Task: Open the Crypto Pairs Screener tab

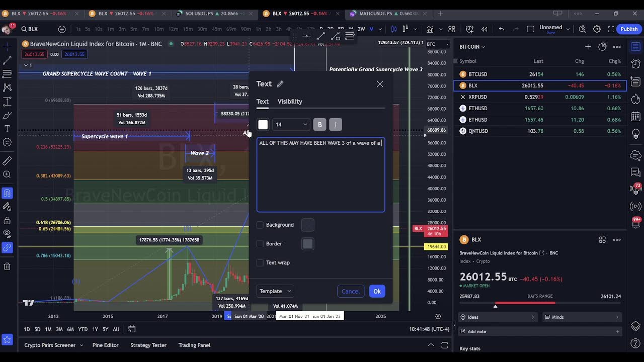Action: click(50, 345)
